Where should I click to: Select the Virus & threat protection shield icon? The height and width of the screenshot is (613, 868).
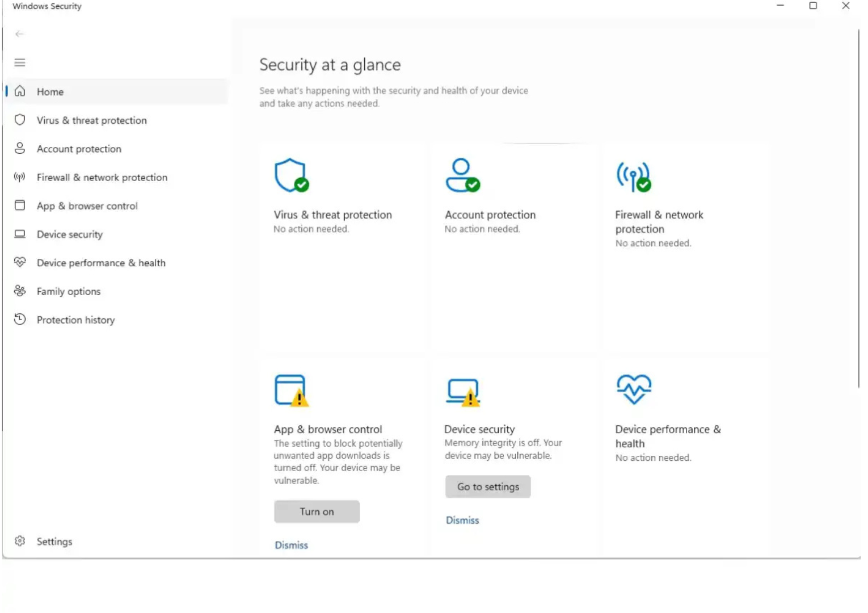pos(19,120)
